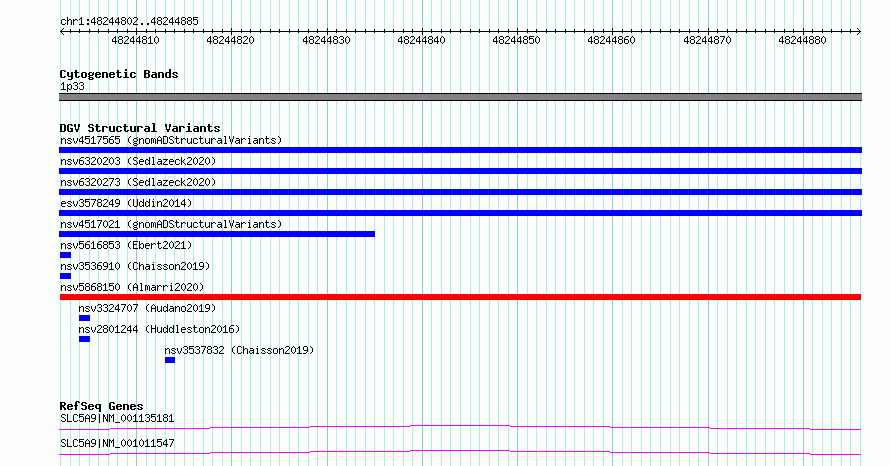
Task: Click ruler position 48244850
Action: (x=517, y=40)
